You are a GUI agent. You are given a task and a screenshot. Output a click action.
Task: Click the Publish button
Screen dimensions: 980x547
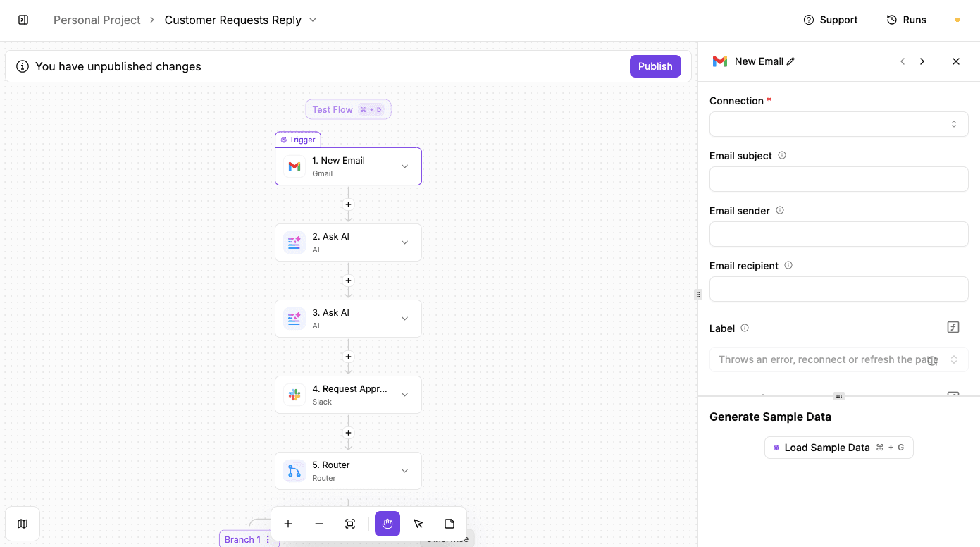click(655, 66)
